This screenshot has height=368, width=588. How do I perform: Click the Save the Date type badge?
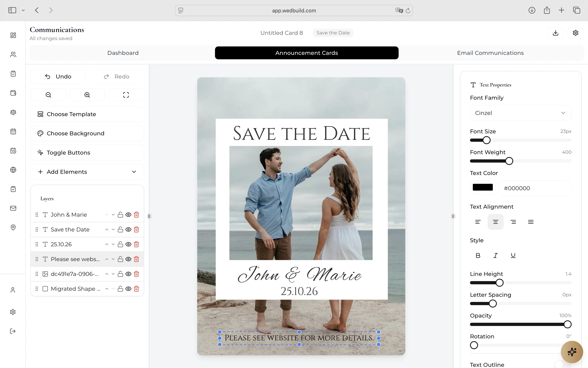coord(333,33)
